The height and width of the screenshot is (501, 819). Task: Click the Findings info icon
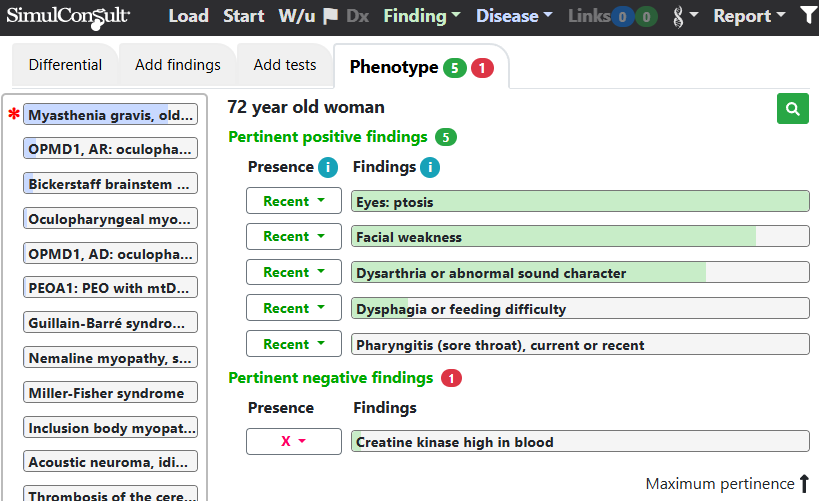pyautogui.click(x=430, y=167)
